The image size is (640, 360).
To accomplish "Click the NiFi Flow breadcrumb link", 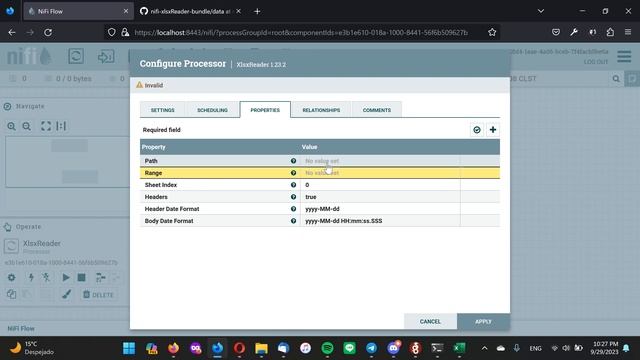I will click(21, 328).
